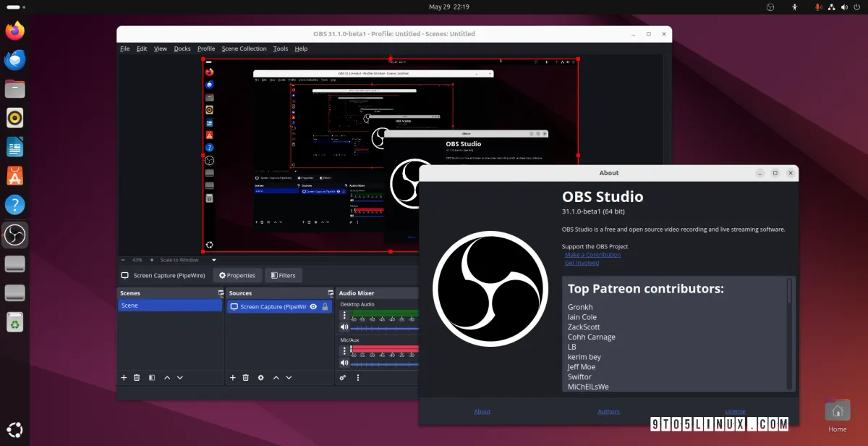Delete the selected Scene using the trash icon
Viewport: 868px width, 446px height.
(137, 377)
